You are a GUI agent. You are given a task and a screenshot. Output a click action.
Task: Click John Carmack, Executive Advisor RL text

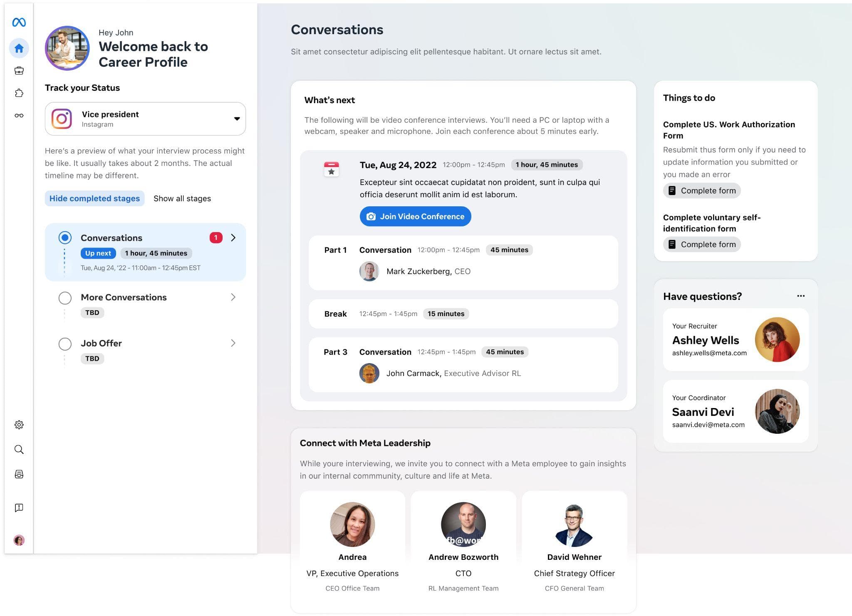coord(453,373)
